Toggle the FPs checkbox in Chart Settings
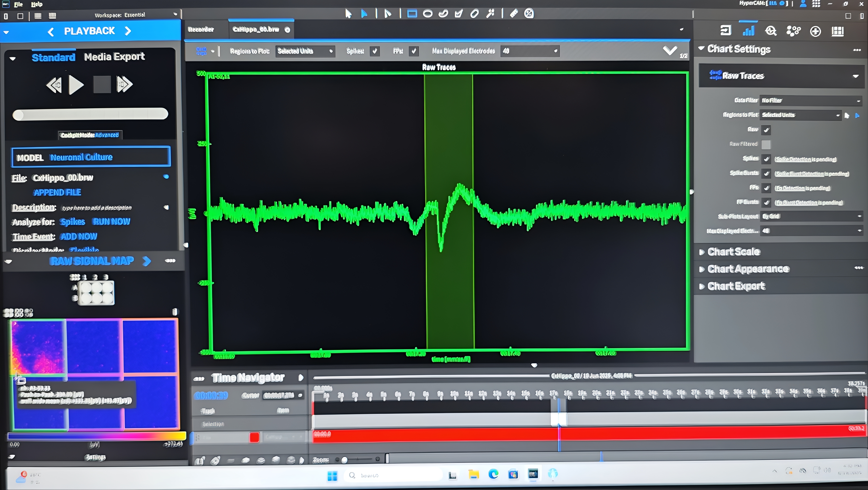 click(766, 188)
